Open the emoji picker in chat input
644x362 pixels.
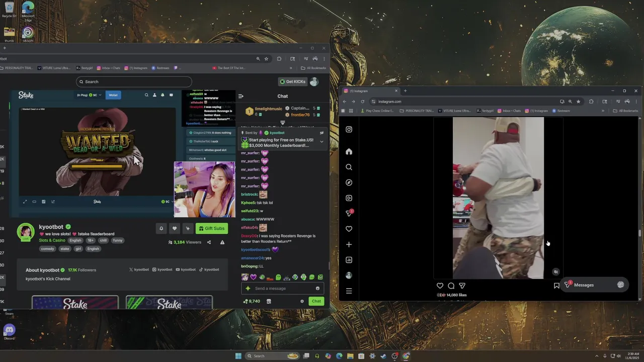(317, 288)
